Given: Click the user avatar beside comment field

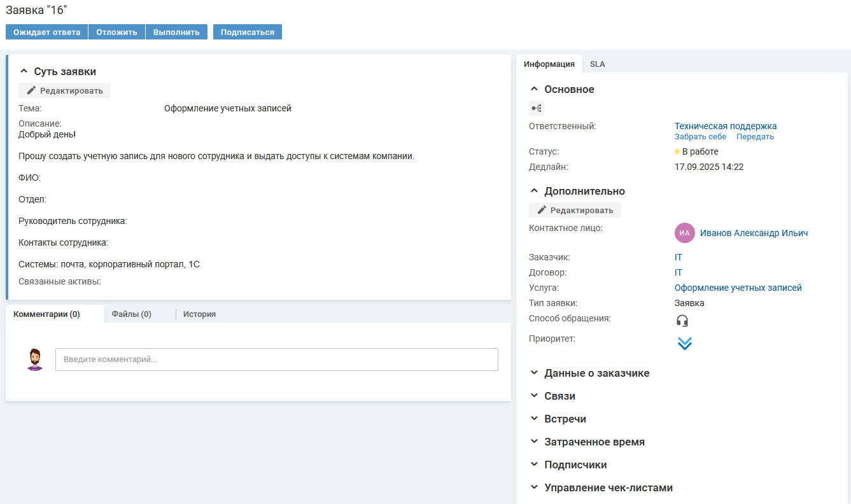Looking at the screenshot, I should pyautogui.click(x=36, y=360).
